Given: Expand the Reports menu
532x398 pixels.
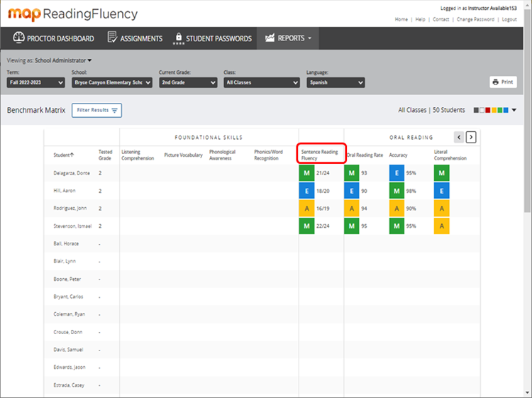Looking at the screenshot, I should click(x=288, y=38).
